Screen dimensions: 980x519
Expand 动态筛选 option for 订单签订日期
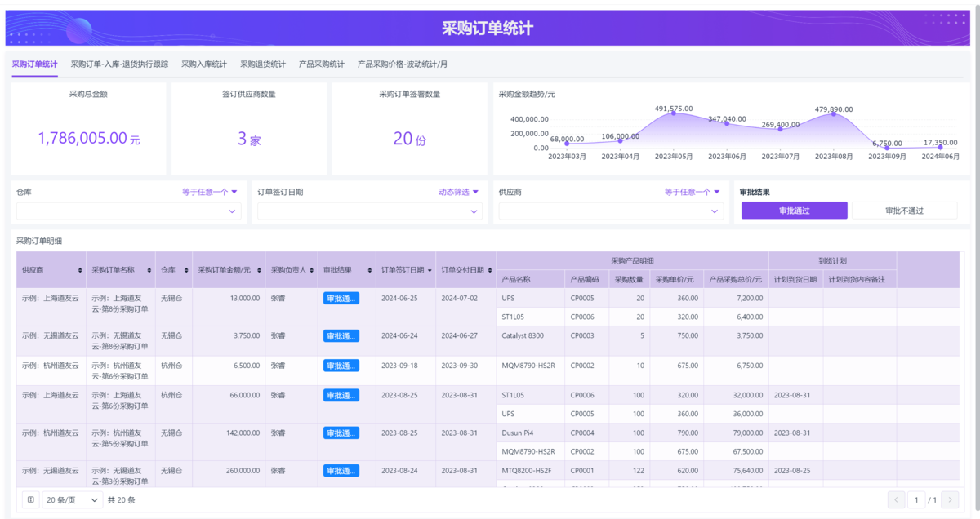tap(459, 192)
